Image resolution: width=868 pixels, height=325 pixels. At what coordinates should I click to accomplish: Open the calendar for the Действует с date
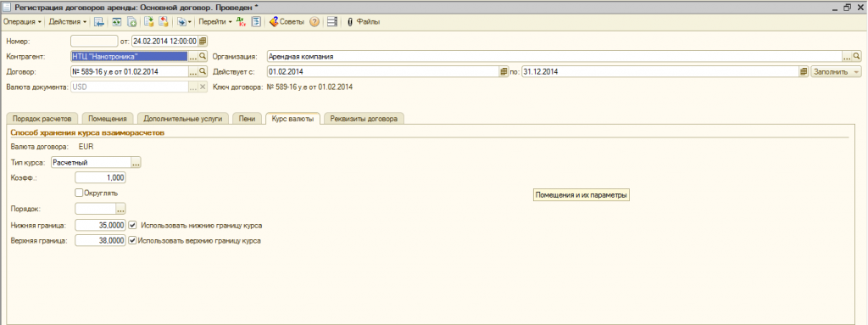[x=504, y=71]
